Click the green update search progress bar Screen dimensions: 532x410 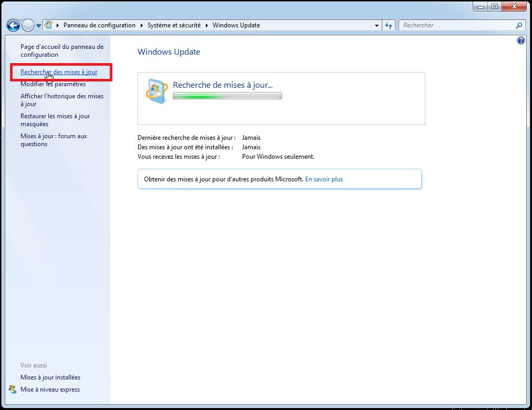coord(227,96)
